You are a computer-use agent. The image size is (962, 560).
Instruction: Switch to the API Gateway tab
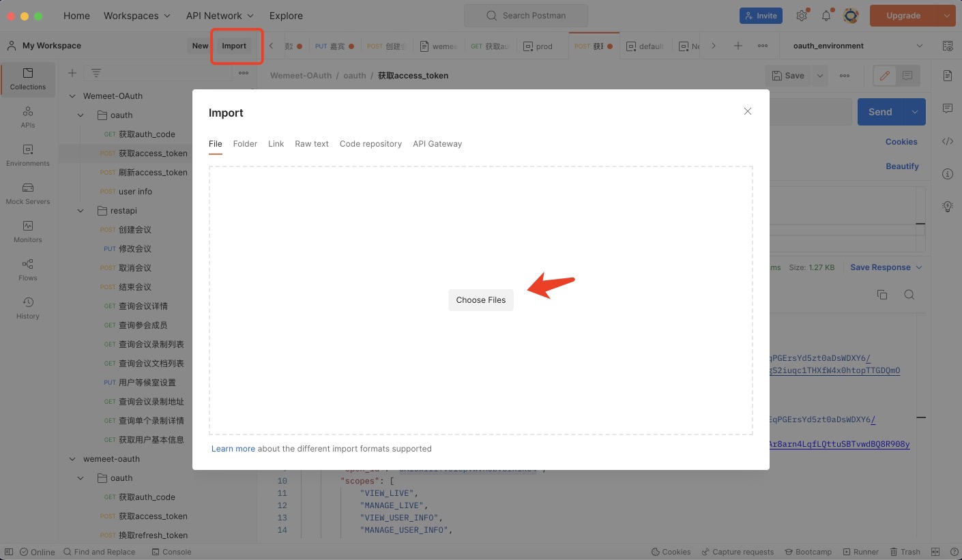(437, 144)
